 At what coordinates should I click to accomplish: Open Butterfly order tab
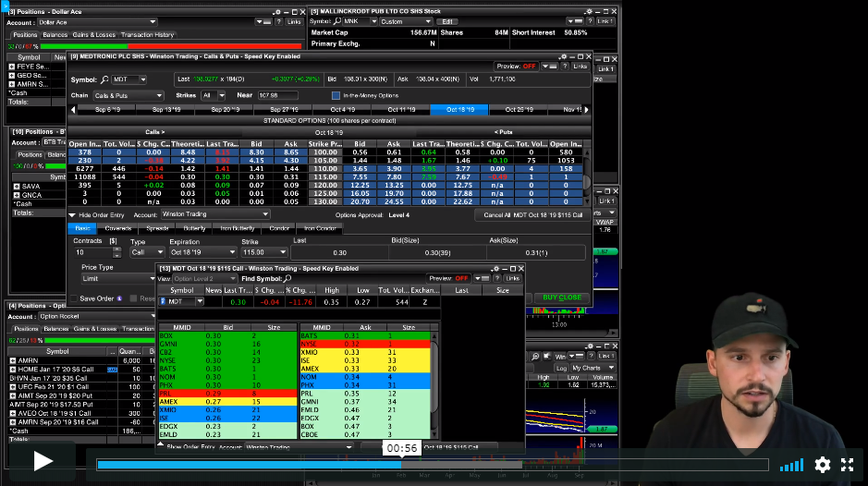(x=194, y=228)
